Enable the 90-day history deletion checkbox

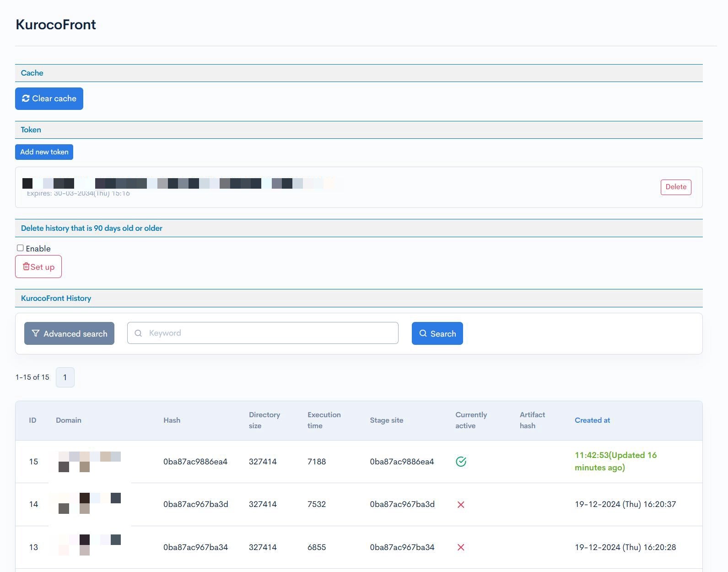coord(20,248)
